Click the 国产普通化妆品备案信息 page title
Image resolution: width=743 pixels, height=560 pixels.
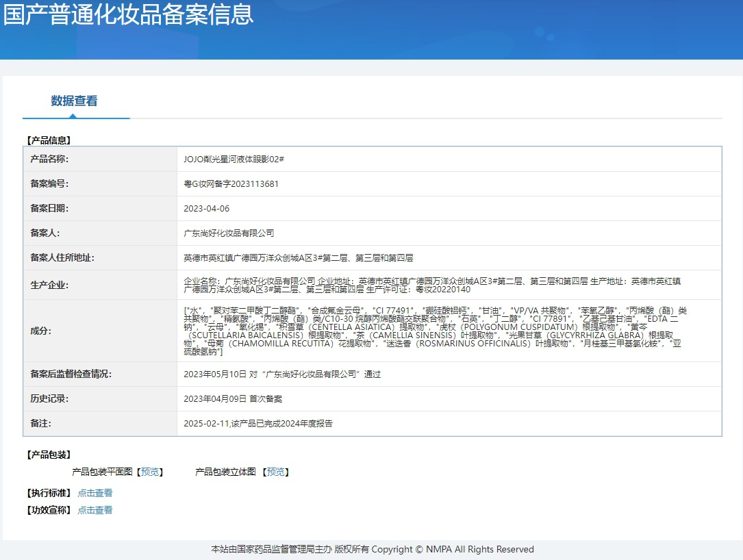(128, 15)
